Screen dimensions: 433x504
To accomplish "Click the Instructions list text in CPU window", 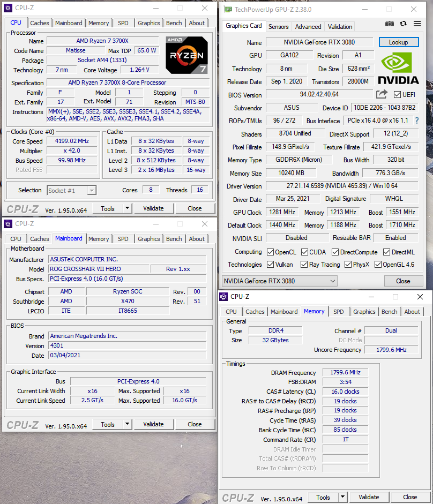I will (x=128, y=115).
